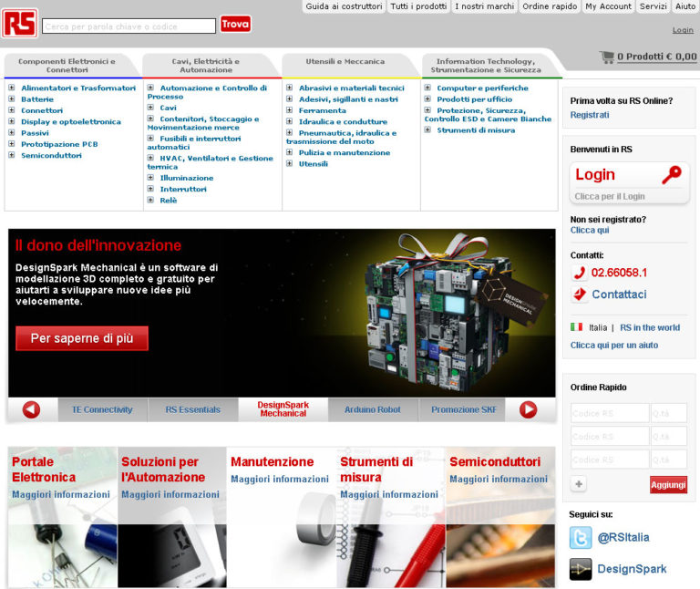
Task: Open the Prototipazione PCB category link
Action: [59, 144]
